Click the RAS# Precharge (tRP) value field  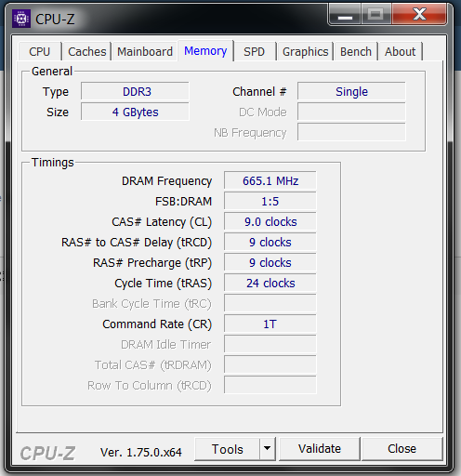[x=270, y=262]
